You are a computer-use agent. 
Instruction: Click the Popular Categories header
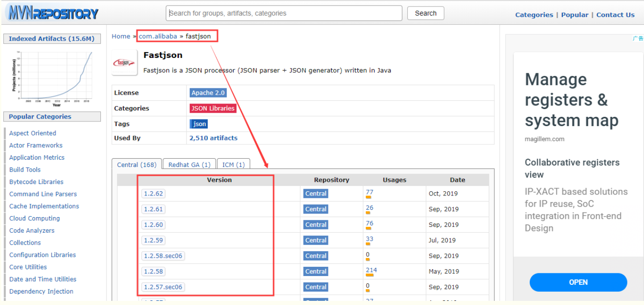pos(52,117)
